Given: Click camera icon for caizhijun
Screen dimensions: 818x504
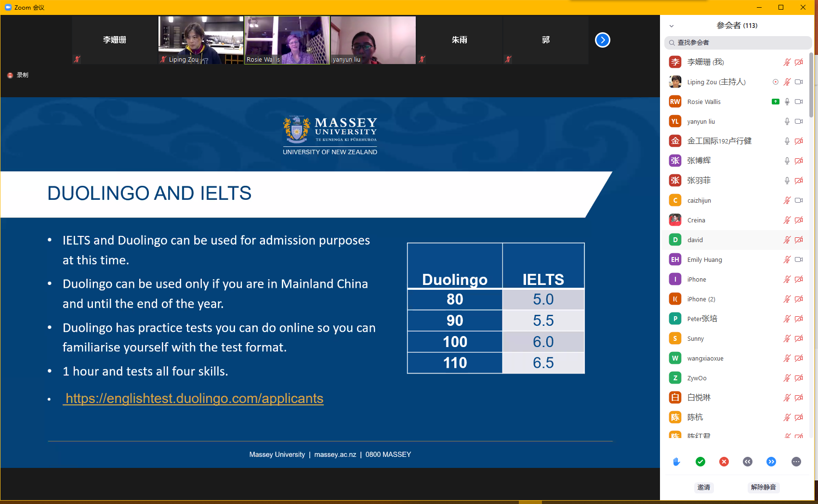Looking at the screenshot, I should [x=799, y=200].
